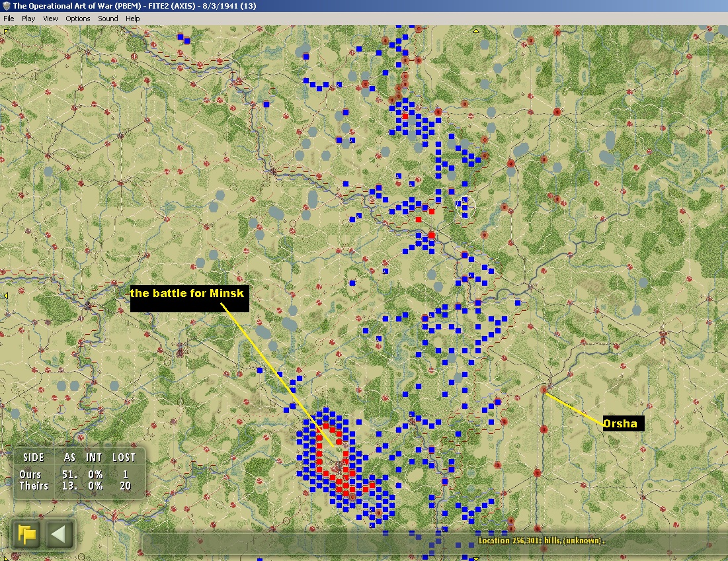Open the Play menu
This screenshot has width=728, height=561.
point(28,19)
